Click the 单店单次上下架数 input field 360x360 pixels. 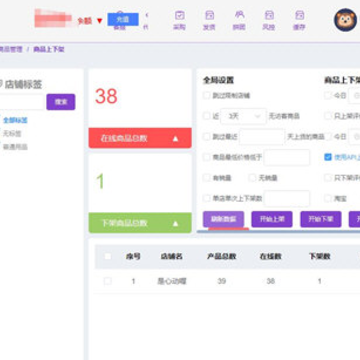point(287,198)
